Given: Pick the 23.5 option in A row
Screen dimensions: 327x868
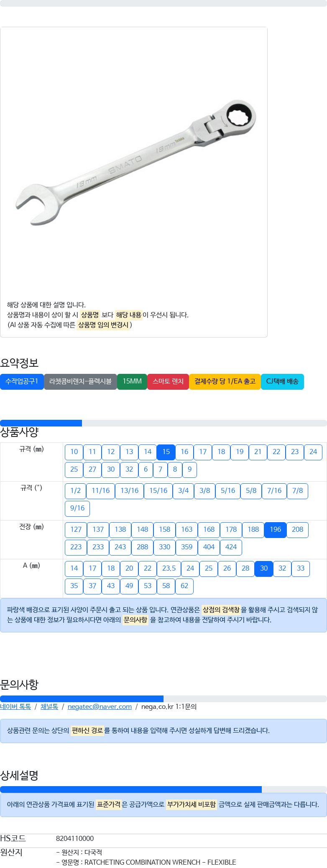Looking at the screenshot, I should [x=169, y=569].
